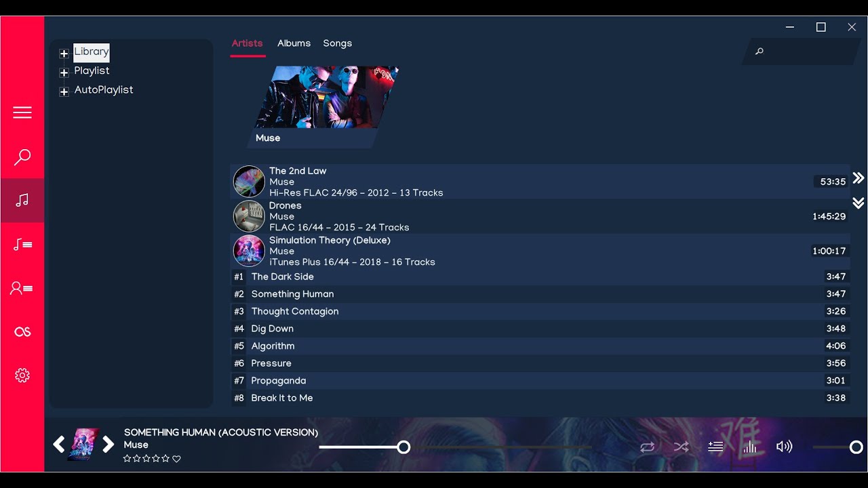Click the search magnifier icon in field
This screenshot has height=488, width=868.
[759, 51]
